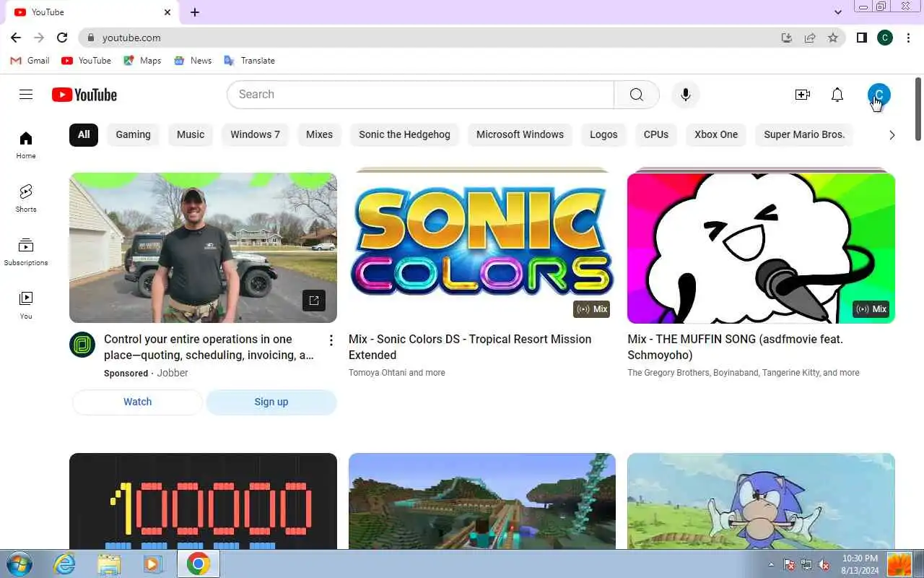Click the YouTube search input field

pos(420,95)
